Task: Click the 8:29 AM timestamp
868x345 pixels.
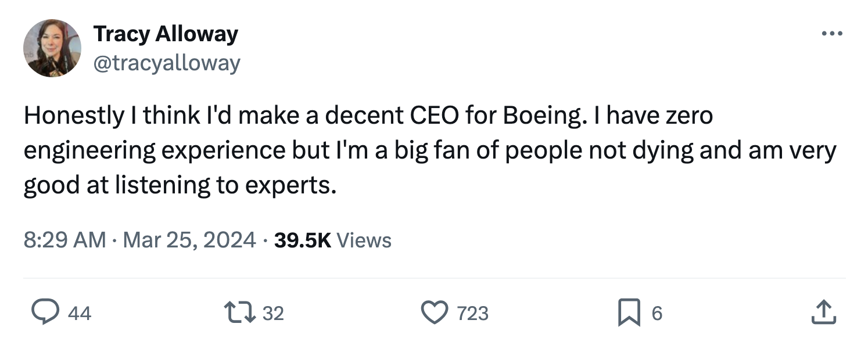Action: click(x=64, y=240)
